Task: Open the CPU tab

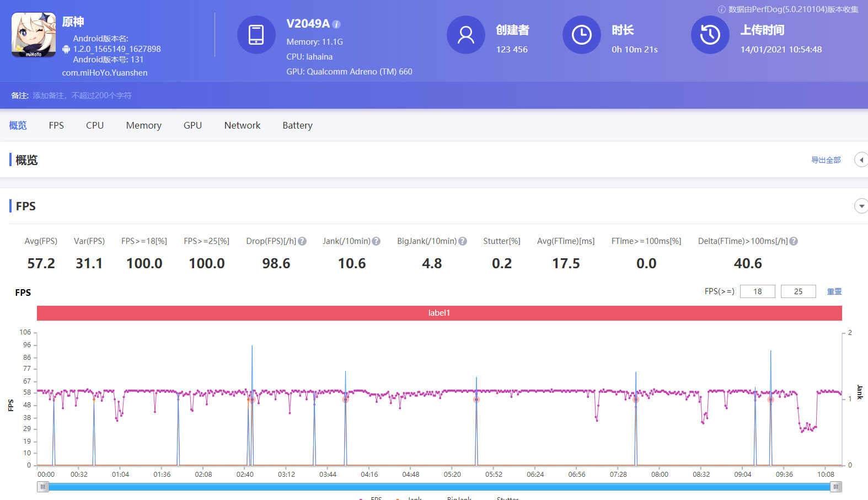Action: coord(95,125)
